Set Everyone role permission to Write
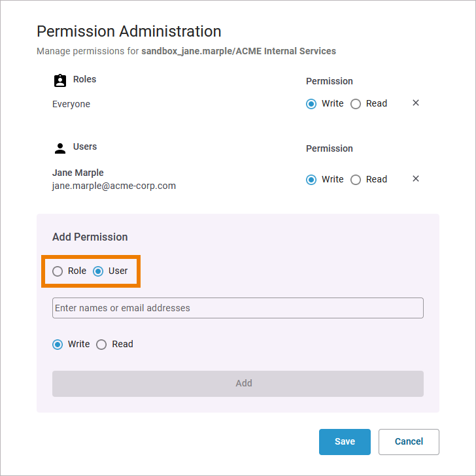 click(x=311, y=104)
